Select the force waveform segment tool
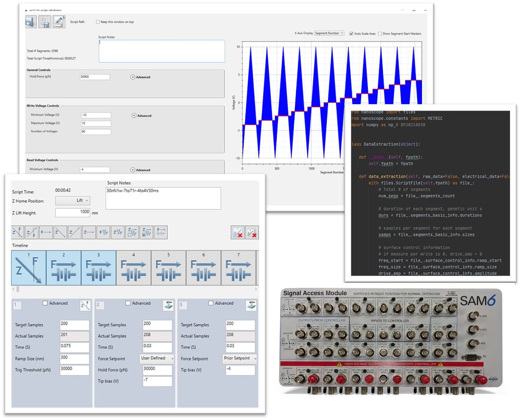Viewport: 521px width, 420px height. tap(104, 232)
